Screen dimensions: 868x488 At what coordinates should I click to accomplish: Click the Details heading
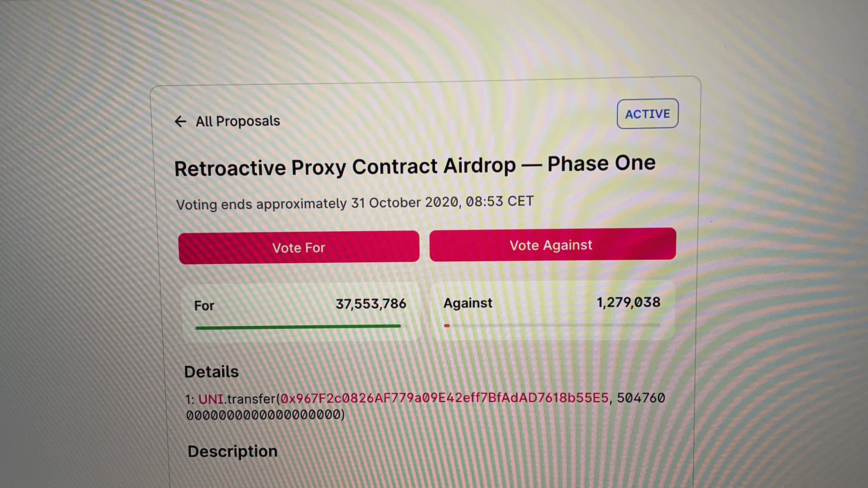tap(211, 372)
